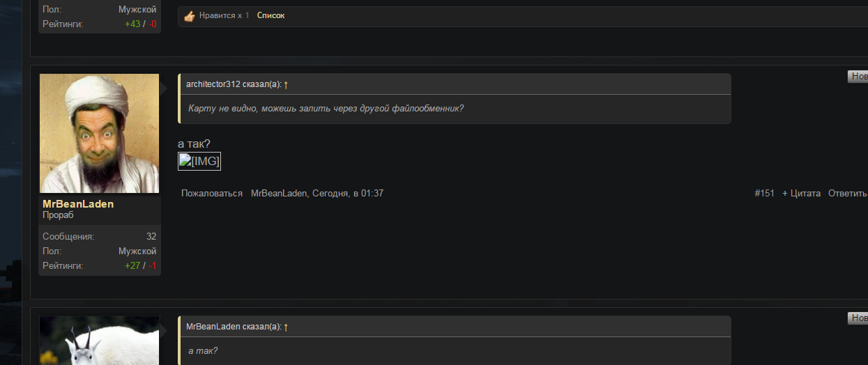Report the post via "Пожаловаться"
868x365 pixels.
(x=212, y=193)
